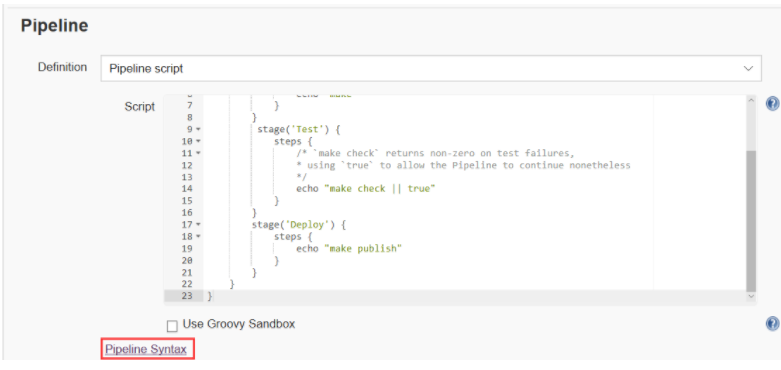This screenshot has height=370, width=781.
Task: Open help icon beside Groovy Sandbox
Action: tap(773, 324)
